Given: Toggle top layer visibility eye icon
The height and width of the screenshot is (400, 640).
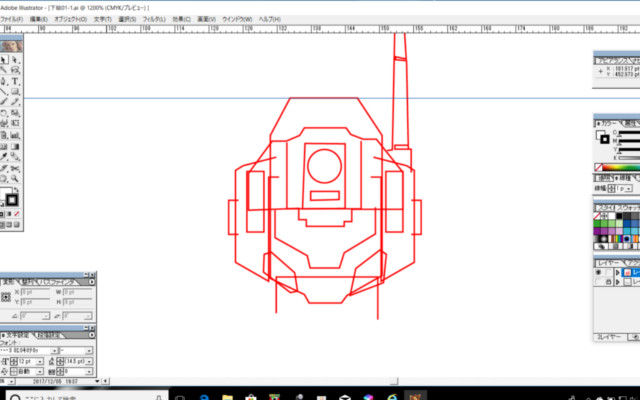Looking at the screenshot, I should [x=599, y=272].
